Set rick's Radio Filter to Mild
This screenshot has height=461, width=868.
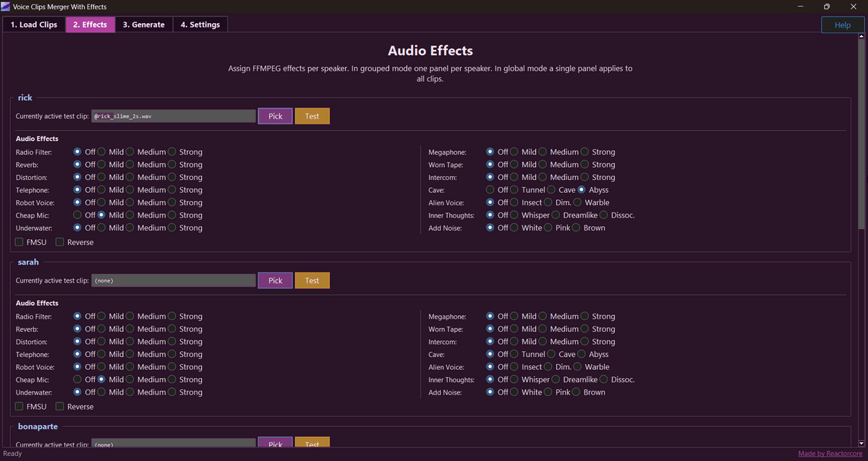coord(102,152)
